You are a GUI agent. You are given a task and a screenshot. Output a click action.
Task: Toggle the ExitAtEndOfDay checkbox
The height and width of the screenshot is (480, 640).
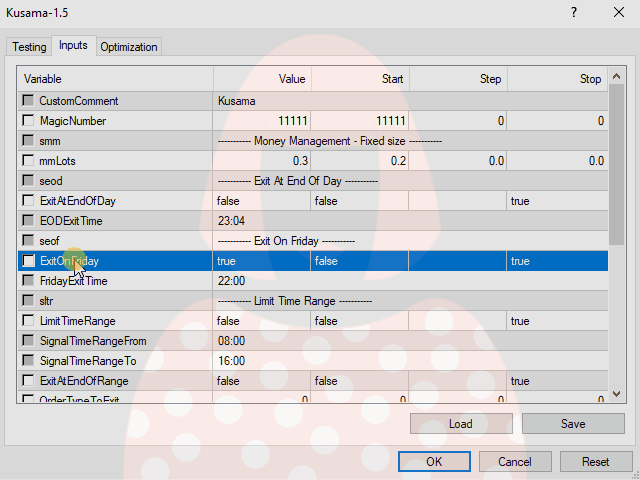click(x=28, y=201)
